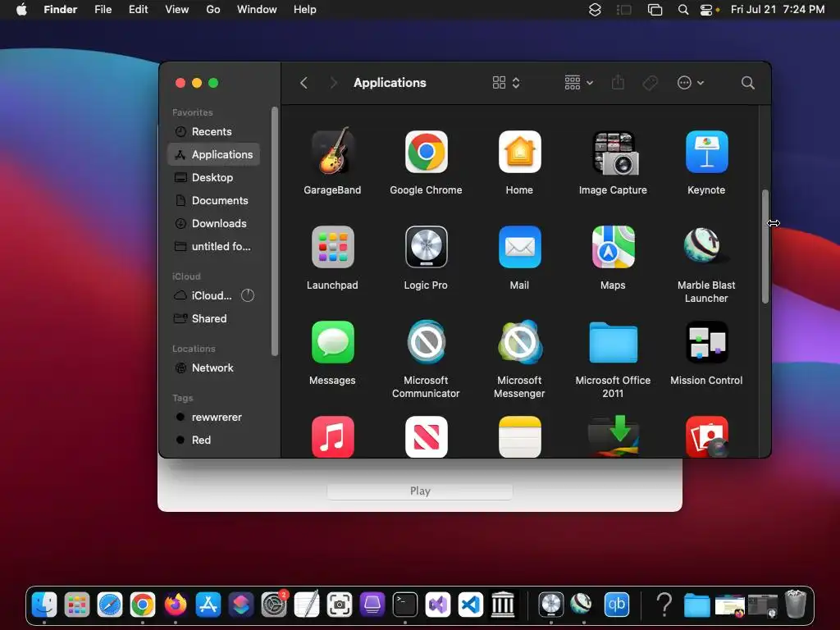This screenshot has height=630, width=840.
Task: Click the date and time display
Action: [x=778, y=10]
